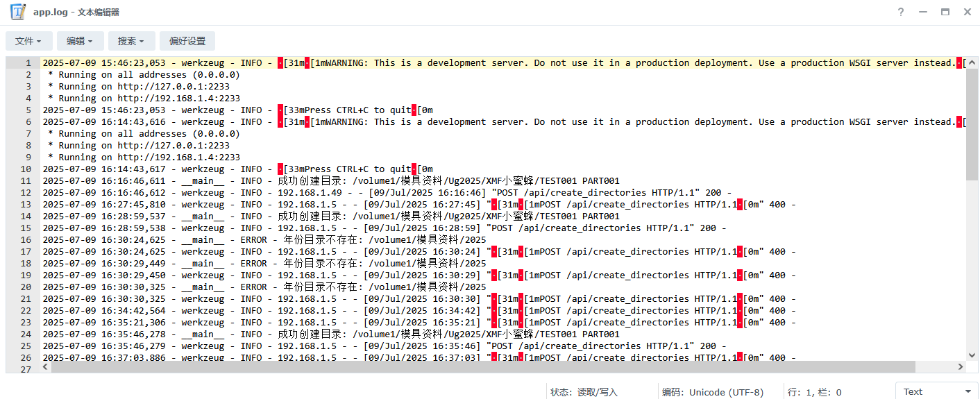Minimize the text editor window
Image resolution: width=980 pixels, height=399 pixels.
click(922, 12)
